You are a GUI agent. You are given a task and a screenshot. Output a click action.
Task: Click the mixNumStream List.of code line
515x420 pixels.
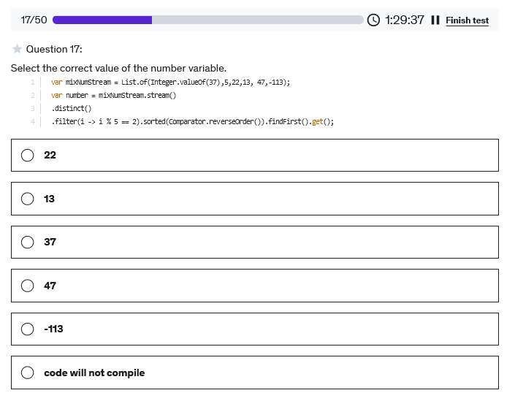(x=170, y=83)
